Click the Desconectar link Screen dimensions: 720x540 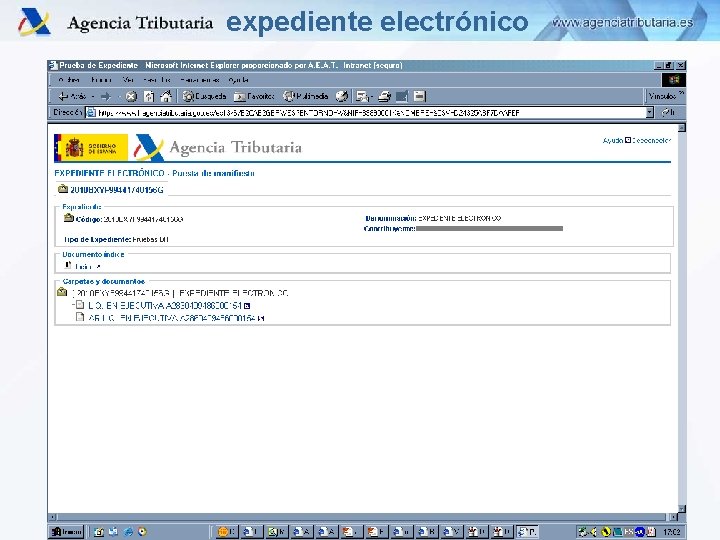pos(651,140)
